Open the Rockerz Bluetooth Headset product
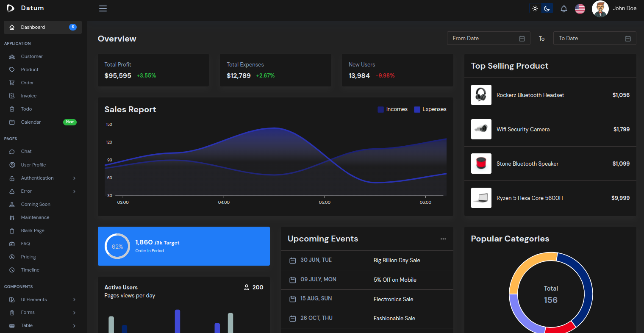 point(530,95)
